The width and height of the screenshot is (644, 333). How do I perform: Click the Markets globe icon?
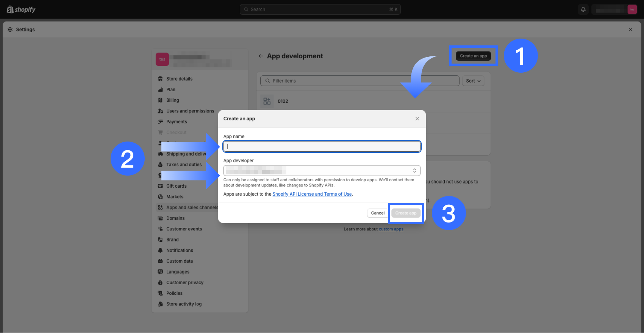tap(160, 197)
